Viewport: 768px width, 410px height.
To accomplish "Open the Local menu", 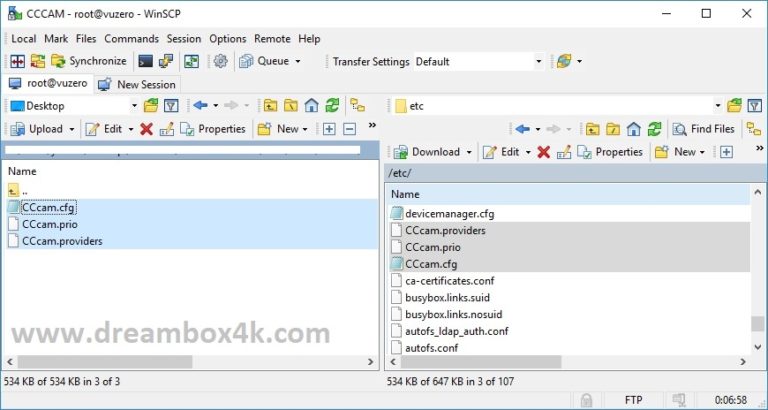I will [24, 39].
